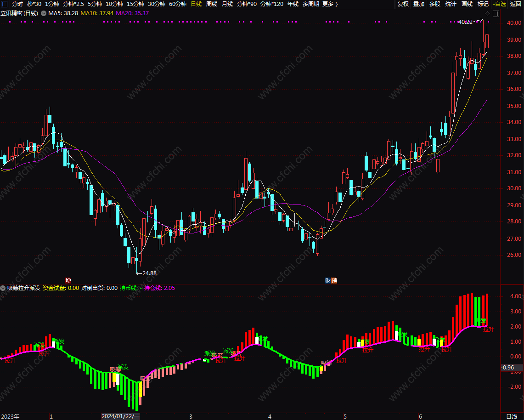Click the 2024/01/22 date label
The height and width of the screenshot is (420, 524).
[x=120, y=416]
